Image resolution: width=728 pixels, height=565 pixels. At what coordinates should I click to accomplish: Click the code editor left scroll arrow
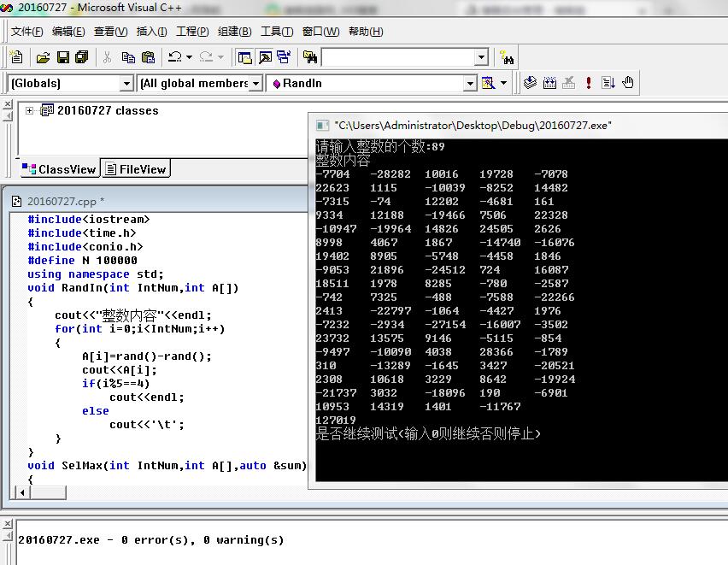[x=22, y=492]
